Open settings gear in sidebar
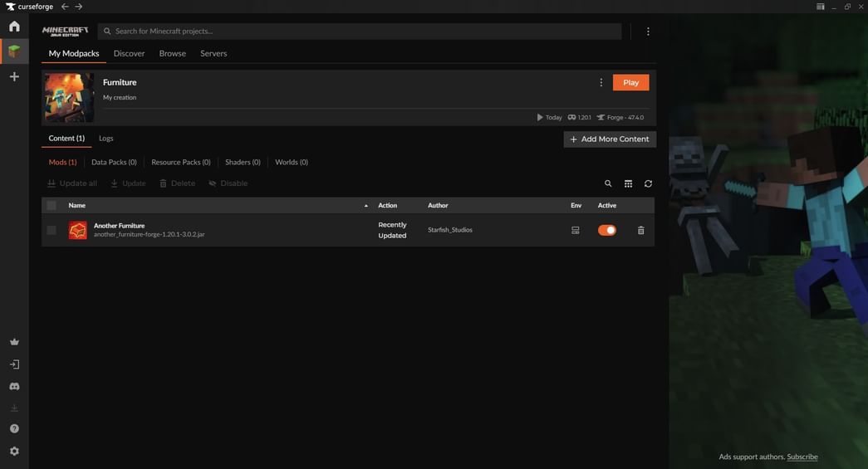The height and width of the screenshot is (469, 868). pos(14,451)
